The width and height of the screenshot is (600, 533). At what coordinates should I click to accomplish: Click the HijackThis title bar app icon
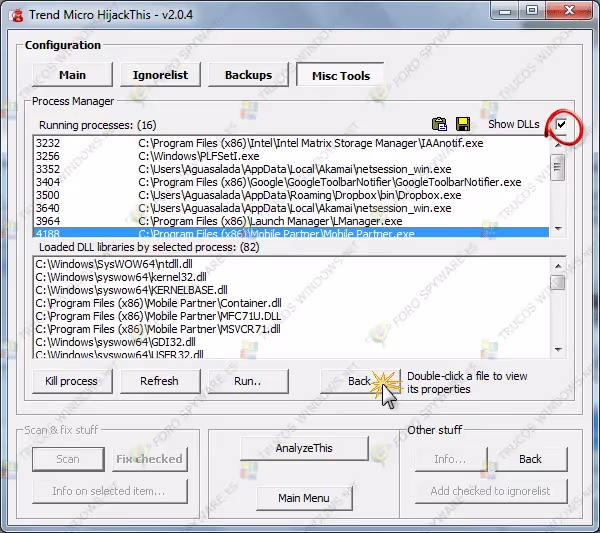point(17,15)
